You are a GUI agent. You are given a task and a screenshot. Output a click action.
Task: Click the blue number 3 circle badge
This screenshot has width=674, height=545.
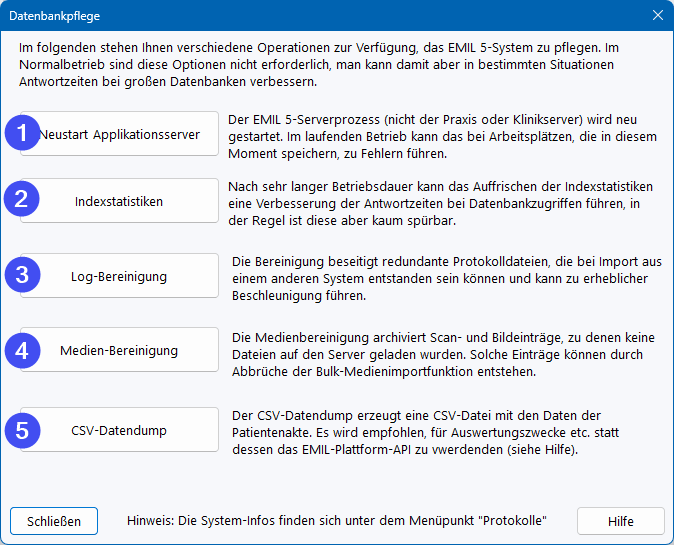click(x=23, y=275)
